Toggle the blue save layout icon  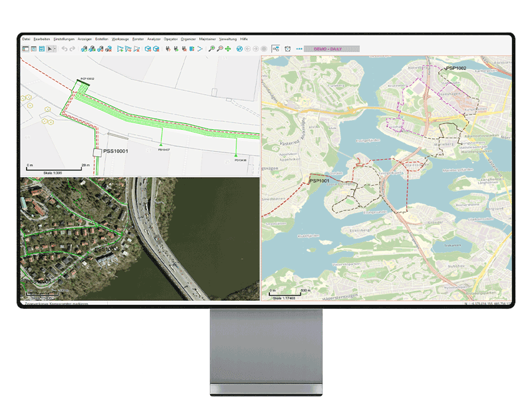(x=41, y=49)
